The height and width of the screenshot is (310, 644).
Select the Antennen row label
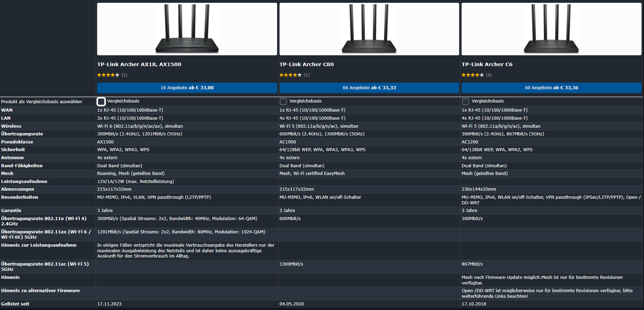pyautogui.click(x=12, y=158)
